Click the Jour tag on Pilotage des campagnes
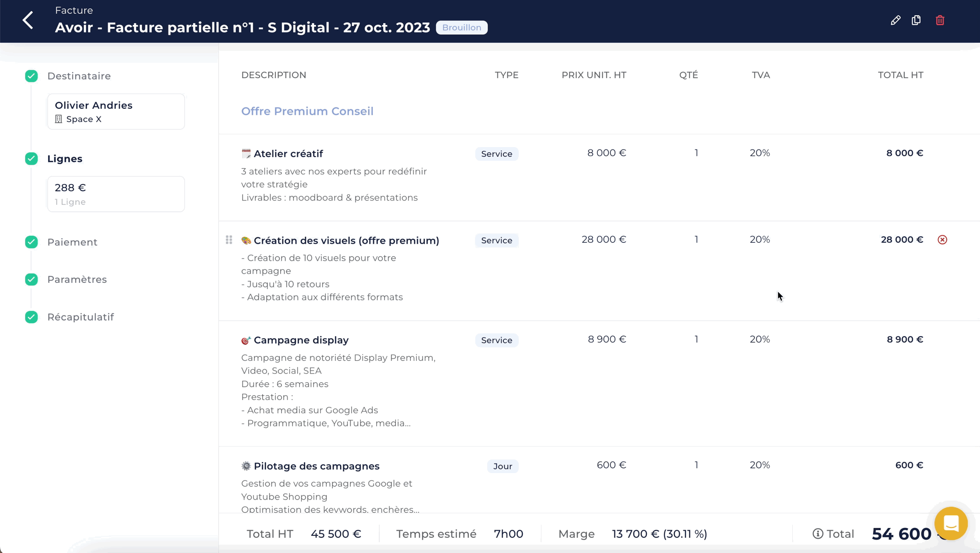980x553 pixels. [503, 466]
